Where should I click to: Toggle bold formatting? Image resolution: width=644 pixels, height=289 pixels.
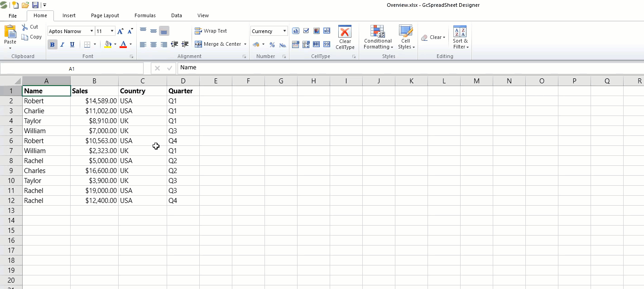tap(52, 44)
